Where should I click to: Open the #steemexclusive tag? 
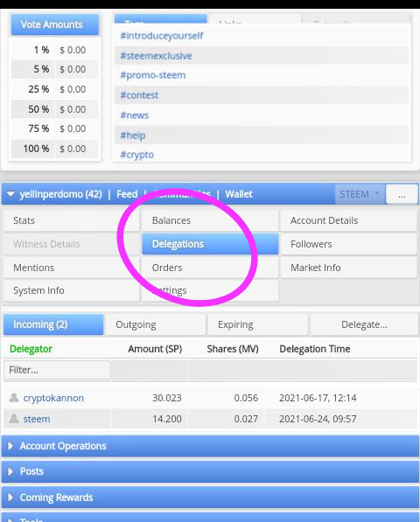pos(157,56)
